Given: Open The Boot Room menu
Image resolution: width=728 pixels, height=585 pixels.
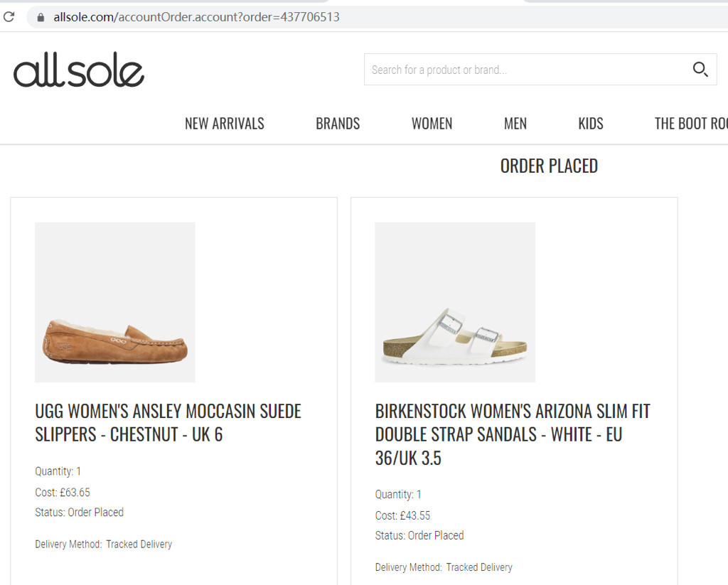Looking at the screenshot, I should [x=691, y=124].
